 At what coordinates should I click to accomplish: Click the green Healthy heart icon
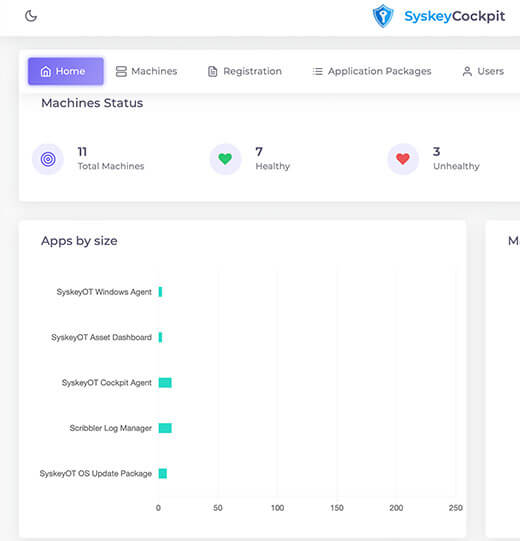225,159
